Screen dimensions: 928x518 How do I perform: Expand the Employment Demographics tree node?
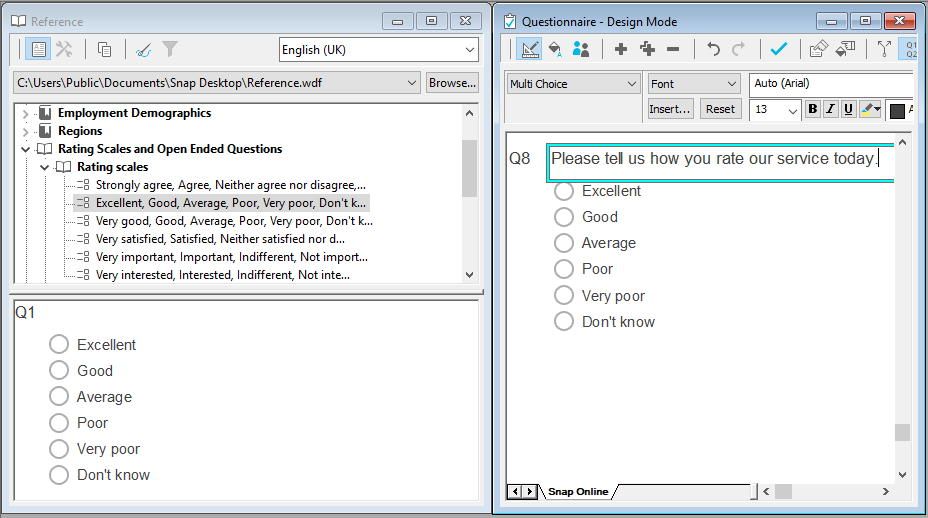pyautogui.click(x=25, y=113)
